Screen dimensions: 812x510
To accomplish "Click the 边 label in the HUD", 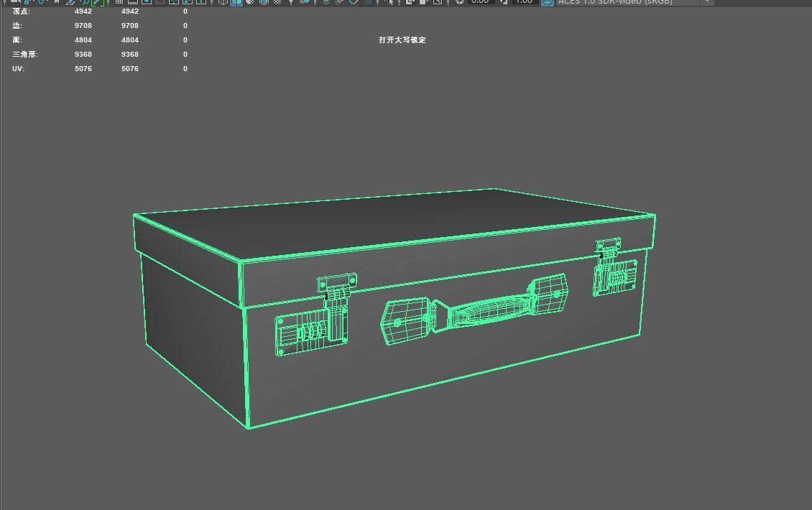I will tap(17, 25).
